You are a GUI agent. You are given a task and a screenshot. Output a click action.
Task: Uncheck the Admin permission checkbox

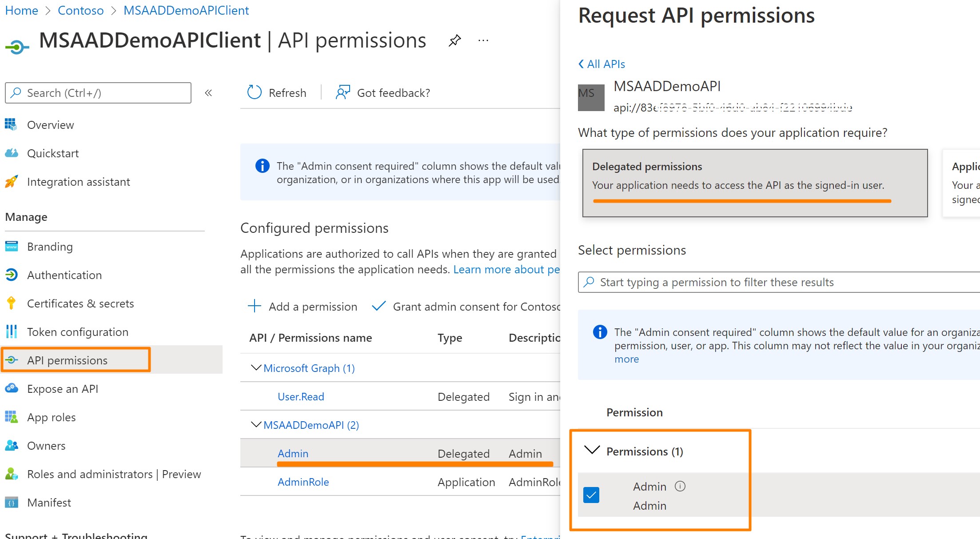(x=591, y=495)
